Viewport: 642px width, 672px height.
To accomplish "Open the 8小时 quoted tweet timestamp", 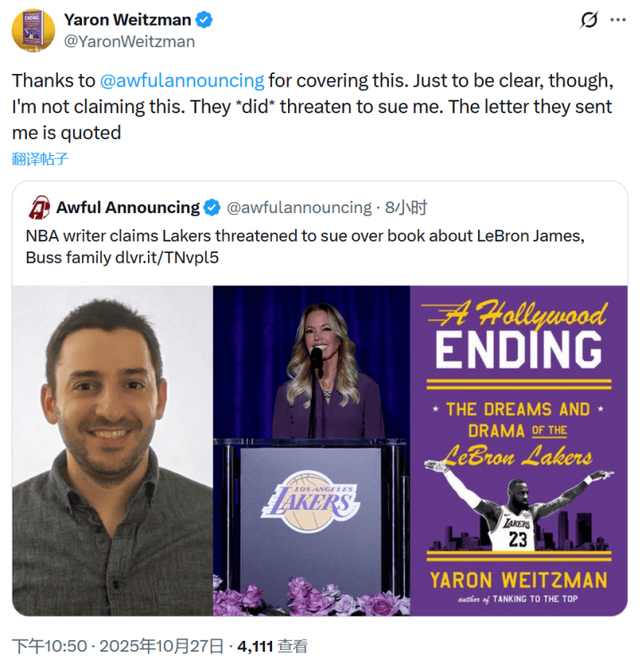I will pos(406,208).
